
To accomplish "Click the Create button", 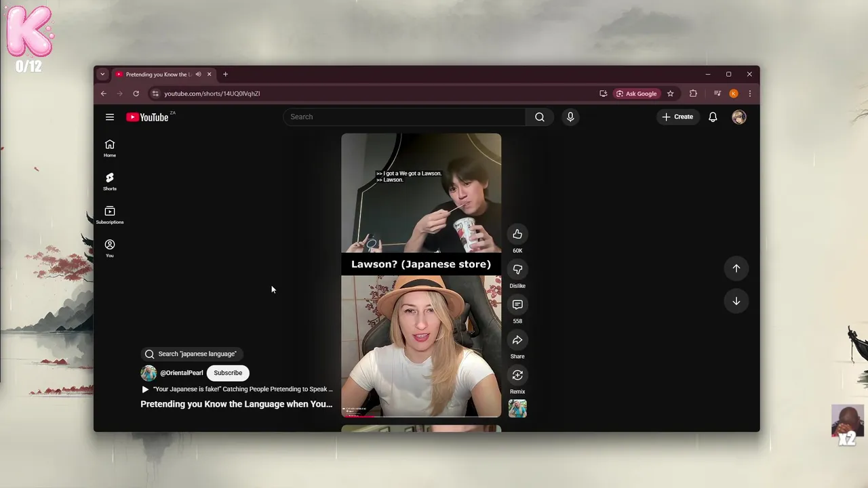I will (x=677, y=117).
